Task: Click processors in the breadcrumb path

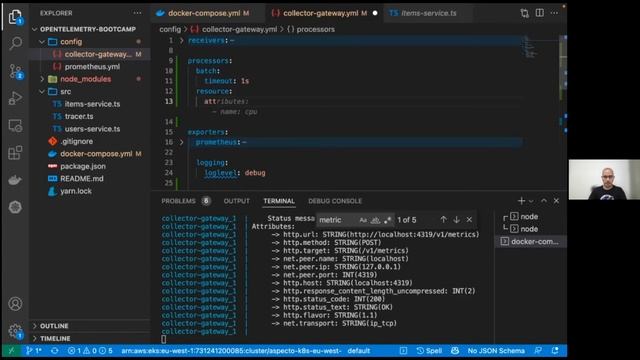Action: point(315,29)
